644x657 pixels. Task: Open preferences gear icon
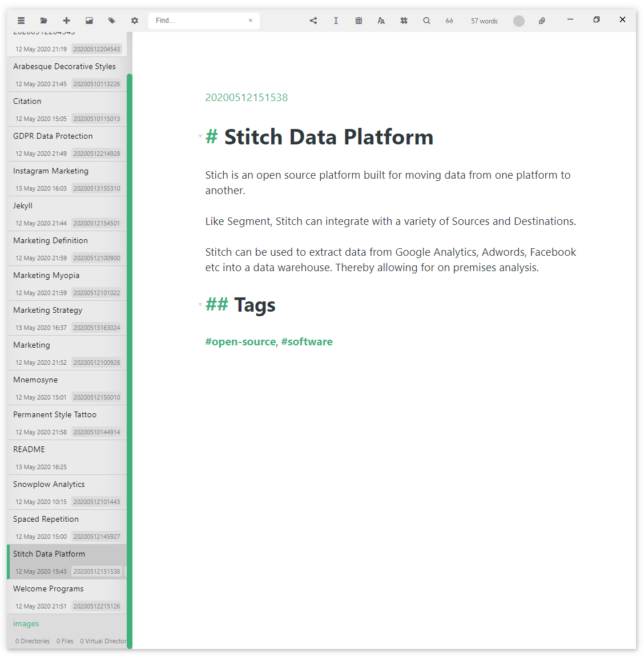coord(135,21)
